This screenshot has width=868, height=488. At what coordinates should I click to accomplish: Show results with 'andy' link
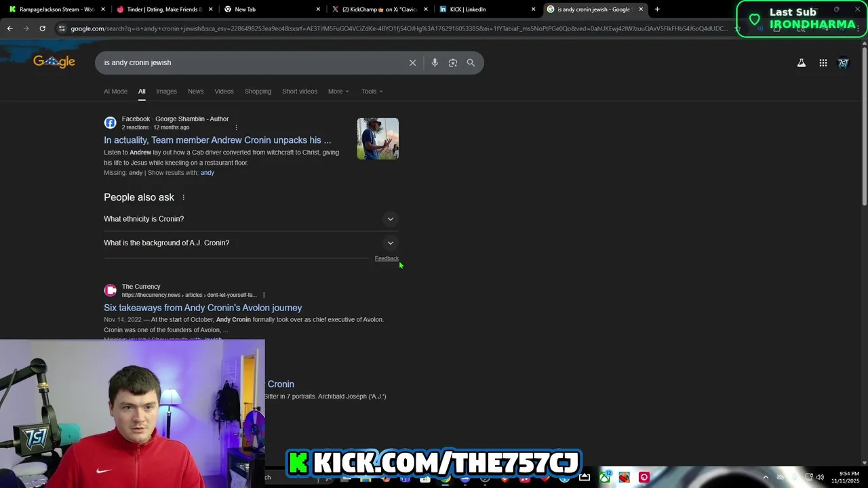click(x=208, y=173)
